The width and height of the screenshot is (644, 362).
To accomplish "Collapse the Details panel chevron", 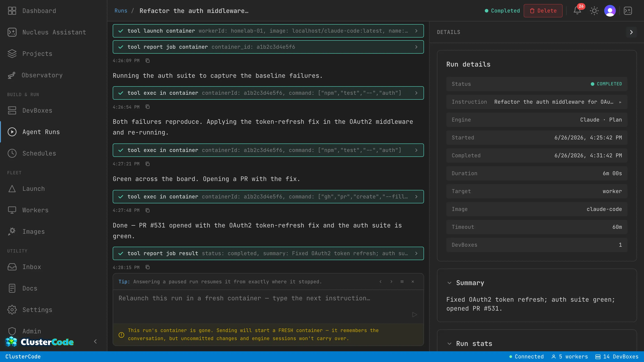I will 631,32.
